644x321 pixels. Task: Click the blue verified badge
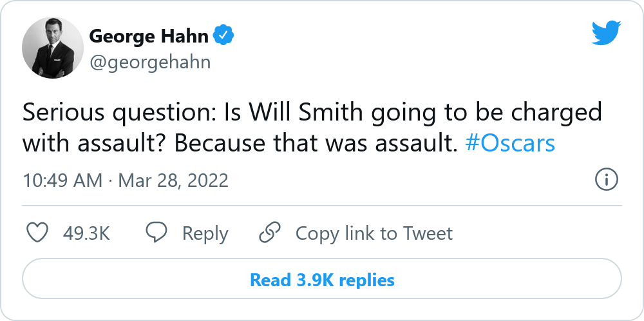[x=223, y=36]
